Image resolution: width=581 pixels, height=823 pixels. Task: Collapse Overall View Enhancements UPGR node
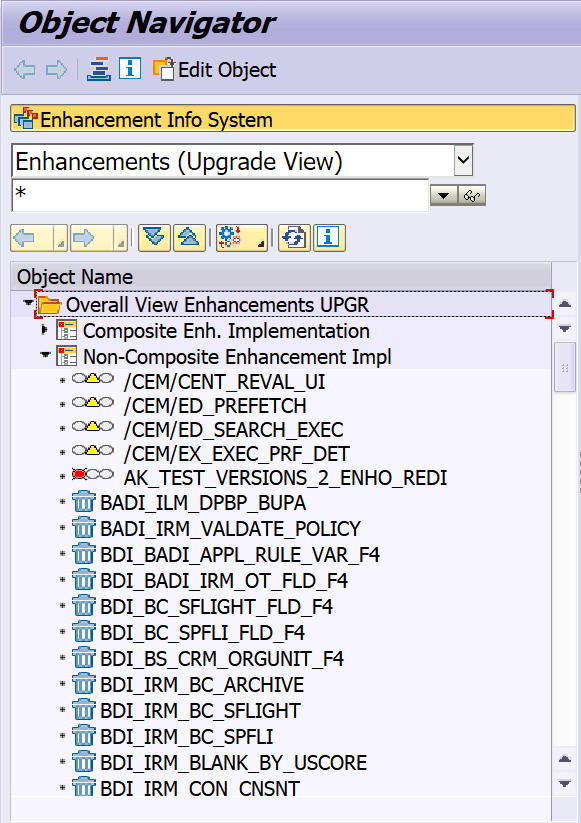click(x=27, y=303)
